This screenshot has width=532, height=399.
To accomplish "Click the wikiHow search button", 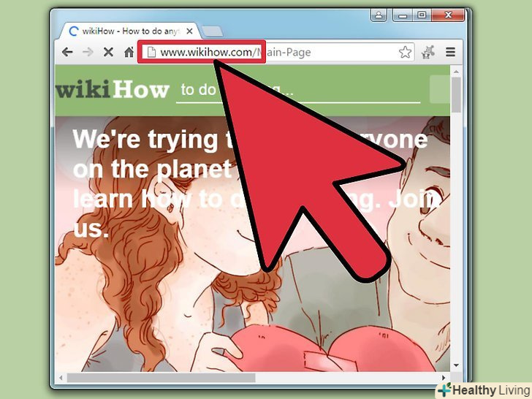I will pos(440,90).
